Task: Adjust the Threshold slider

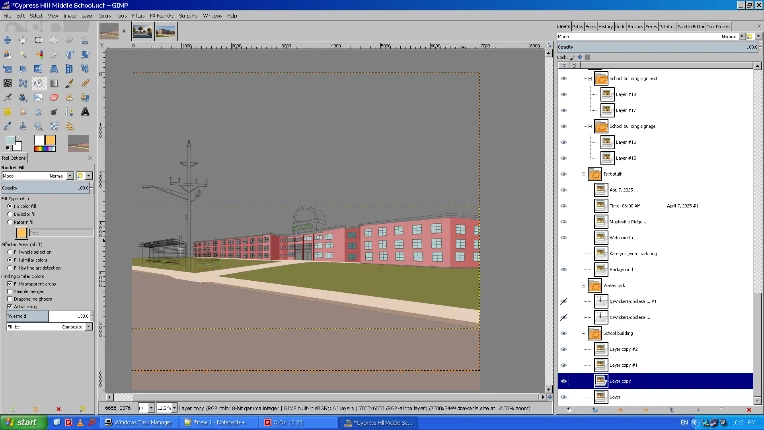Action: coord(48,316)
